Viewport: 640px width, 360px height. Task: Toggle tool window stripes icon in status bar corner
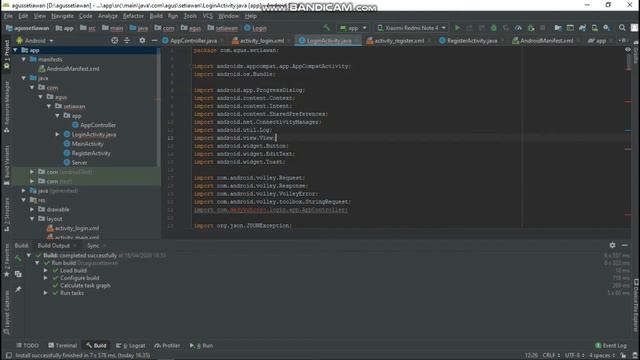pos(9,356)
